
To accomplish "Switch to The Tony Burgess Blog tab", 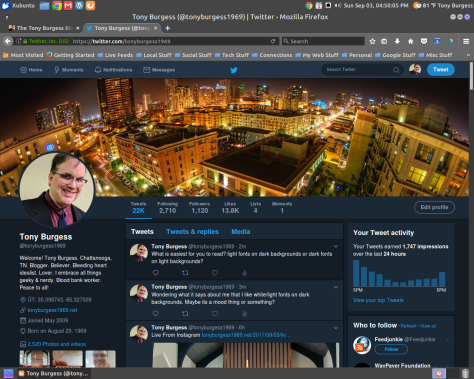I will pos(43,28).
